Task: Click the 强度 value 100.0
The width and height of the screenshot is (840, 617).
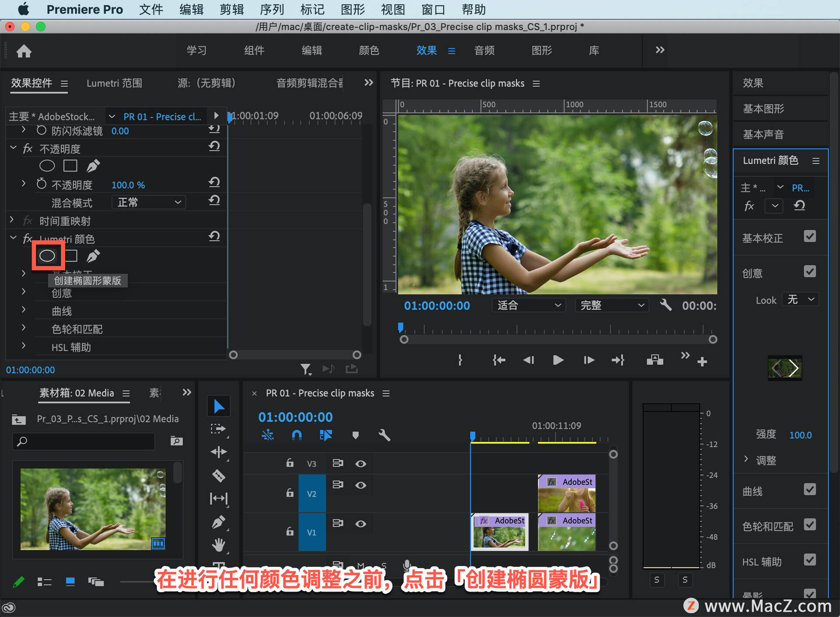Action: [x=800, y=435]
